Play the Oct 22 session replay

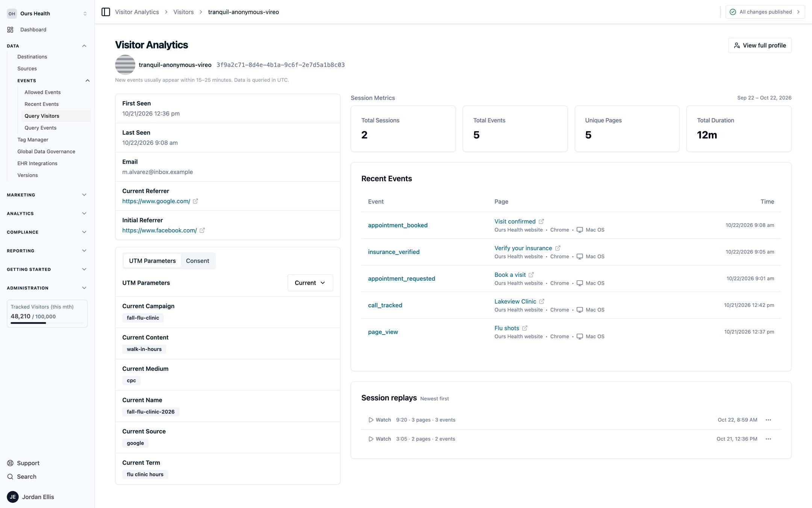(380, 420)
